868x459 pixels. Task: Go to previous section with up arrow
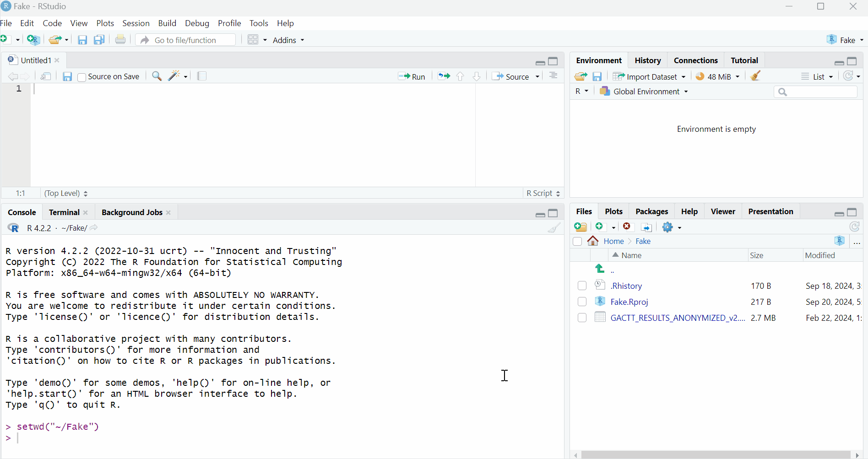[461, 76]
